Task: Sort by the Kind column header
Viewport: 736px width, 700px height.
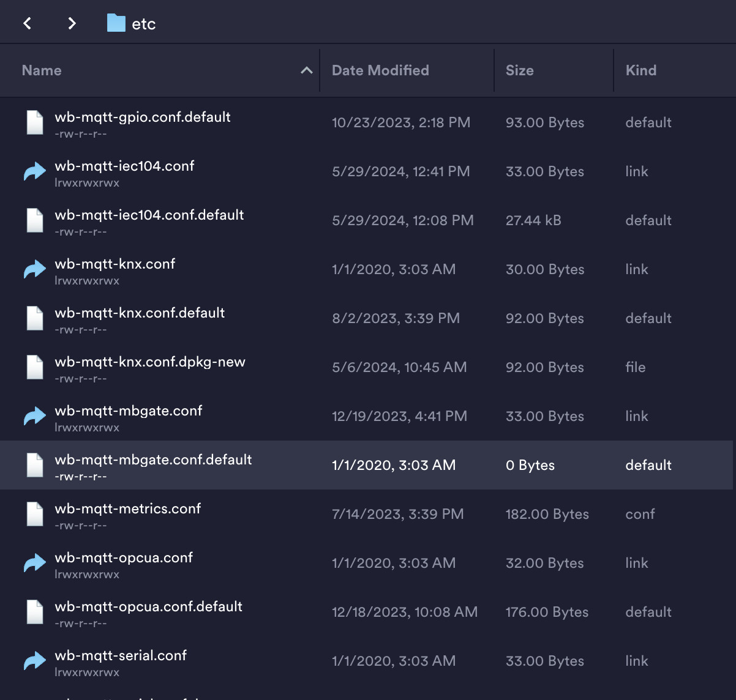Action: pos(641,70)
